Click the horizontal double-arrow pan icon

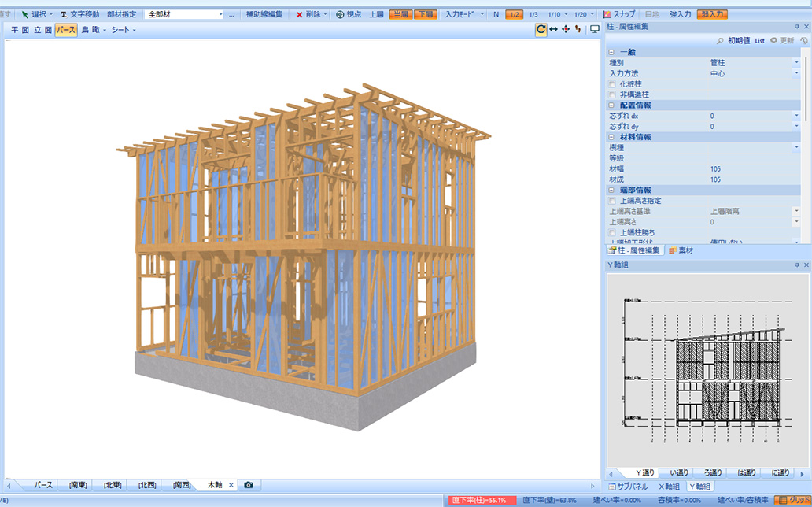pos(553,30)
